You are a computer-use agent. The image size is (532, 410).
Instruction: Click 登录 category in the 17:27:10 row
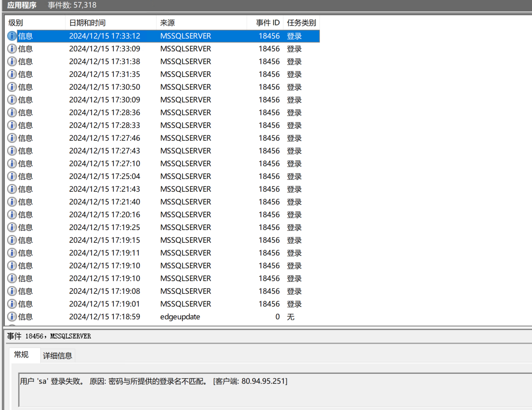(x=294, y=164)
